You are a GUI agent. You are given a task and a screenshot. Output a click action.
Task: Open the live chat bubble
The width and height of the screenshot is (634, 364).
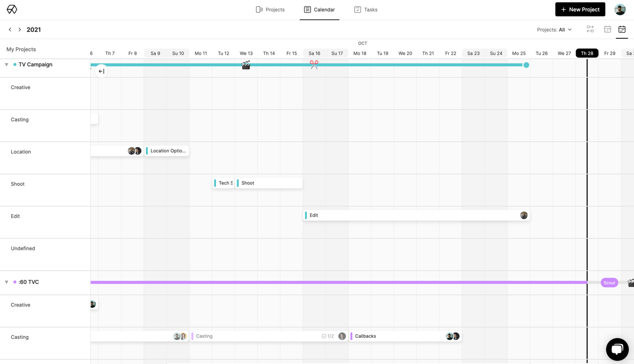617,349
